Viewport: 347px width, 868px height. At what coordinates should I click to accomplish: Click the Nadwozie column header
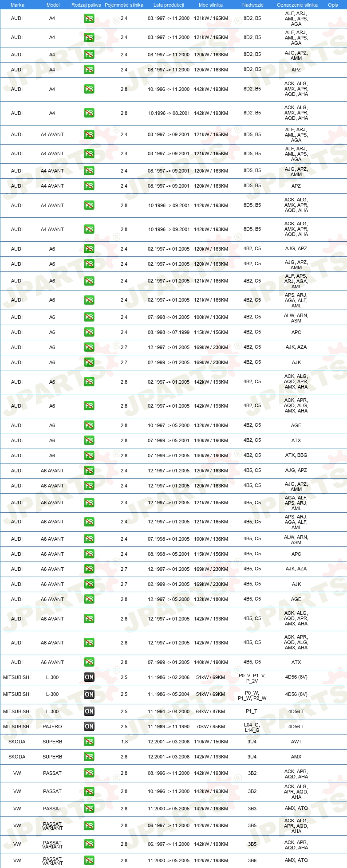tap(253, 5)
